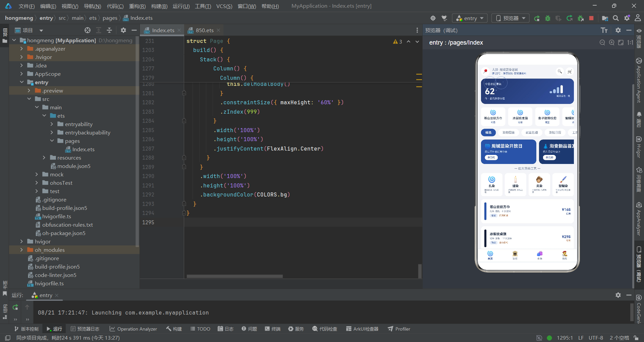
Task: Open the VCS(S) menu
Action: pyautogui.click(x=224, y=6)
